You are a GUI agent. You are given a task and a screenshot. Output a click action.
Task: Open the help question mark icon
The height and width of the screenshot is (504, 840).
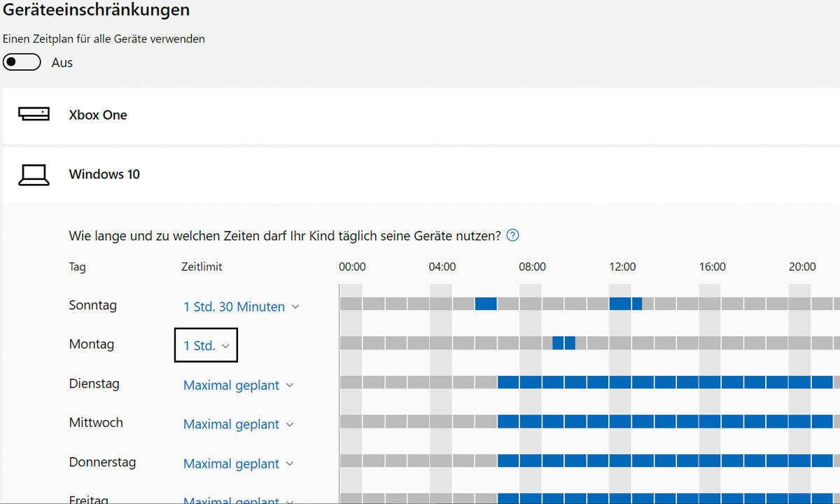pyautogui.click(x=512, y=235)
